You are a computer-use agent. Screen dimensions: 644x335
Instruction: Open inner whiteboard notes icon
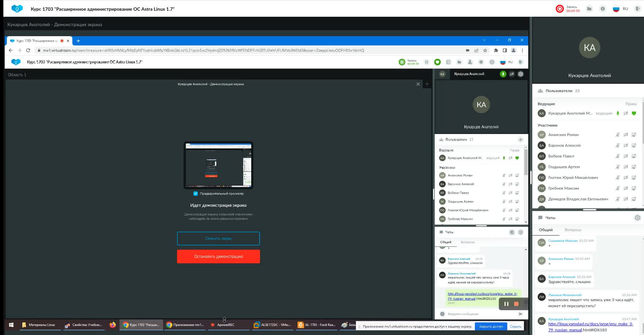pos(448,62)
